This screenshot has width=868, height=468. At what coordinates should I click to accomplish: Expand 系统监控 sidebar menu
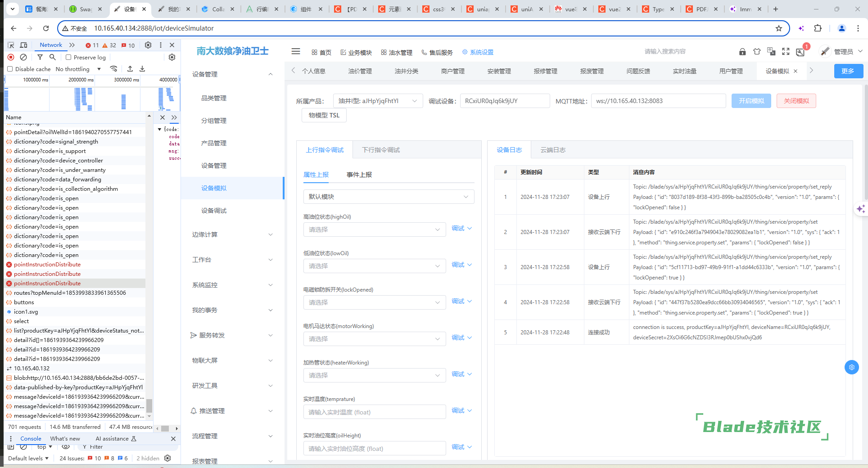(232, 285)
